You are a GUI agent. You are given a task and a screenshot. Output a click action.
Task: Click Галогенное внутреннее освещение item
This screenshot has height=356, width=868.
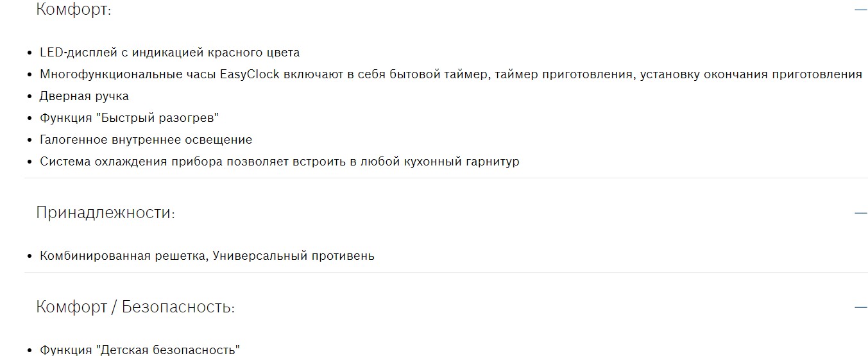[146, 140]
